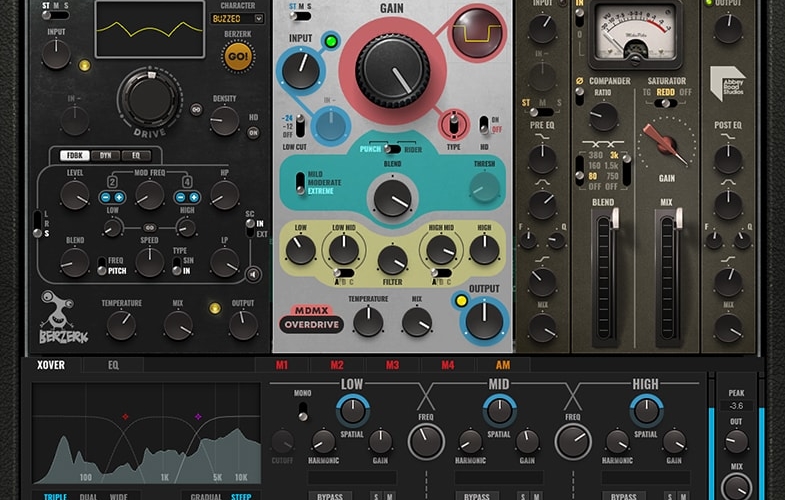Viewport: 785px width, 500px height.
Task: Select the M4 tab
Action: pos(447,365)
